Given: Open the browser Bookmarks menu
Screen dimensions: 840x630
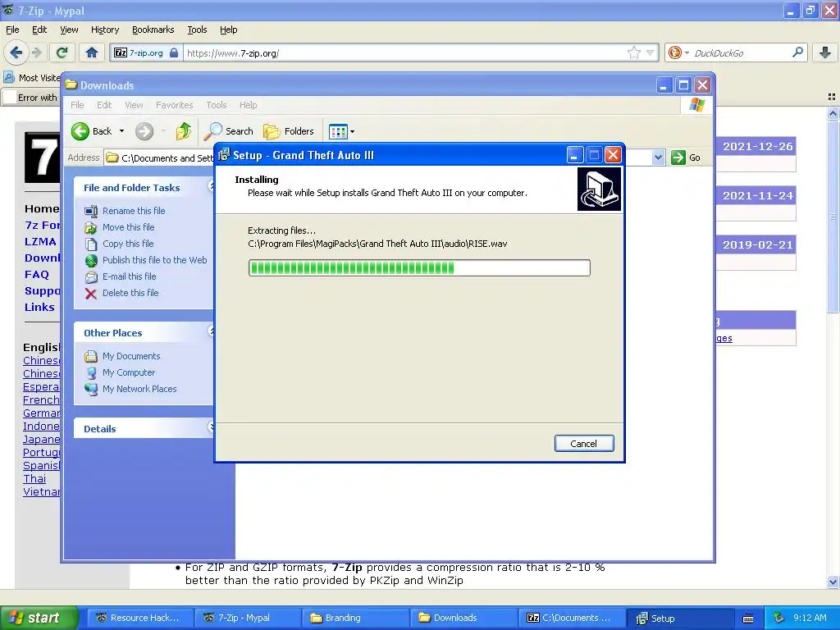Looking at the screenshot, I should click(x=153, y=30).
